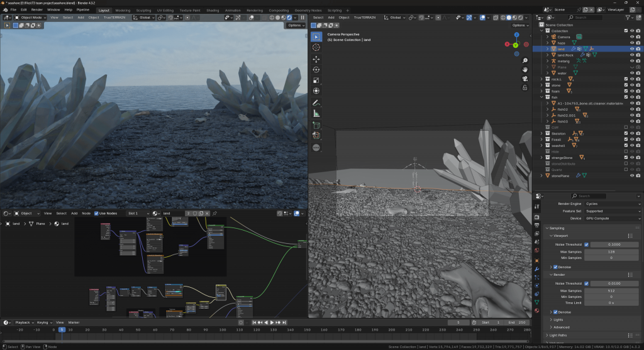Uncheck Viewport Noise Threshold checkbox
644x350 pixels.
point(587,244)
